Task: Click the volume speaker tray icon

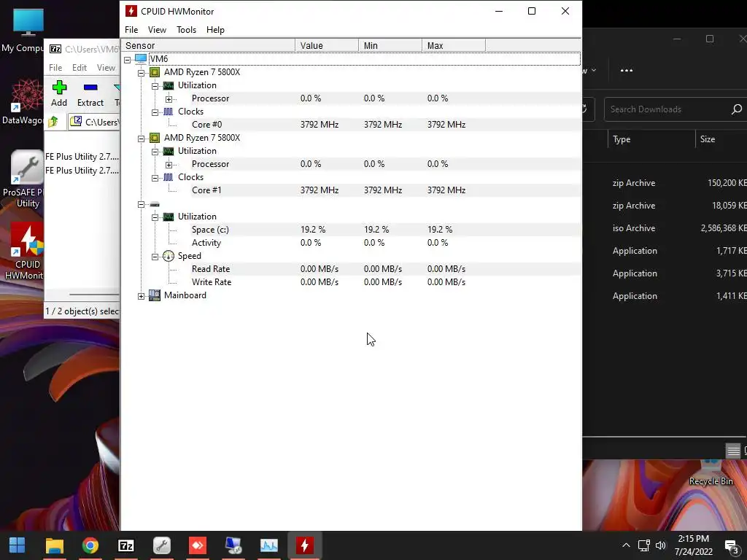Action: pos(660,545)
